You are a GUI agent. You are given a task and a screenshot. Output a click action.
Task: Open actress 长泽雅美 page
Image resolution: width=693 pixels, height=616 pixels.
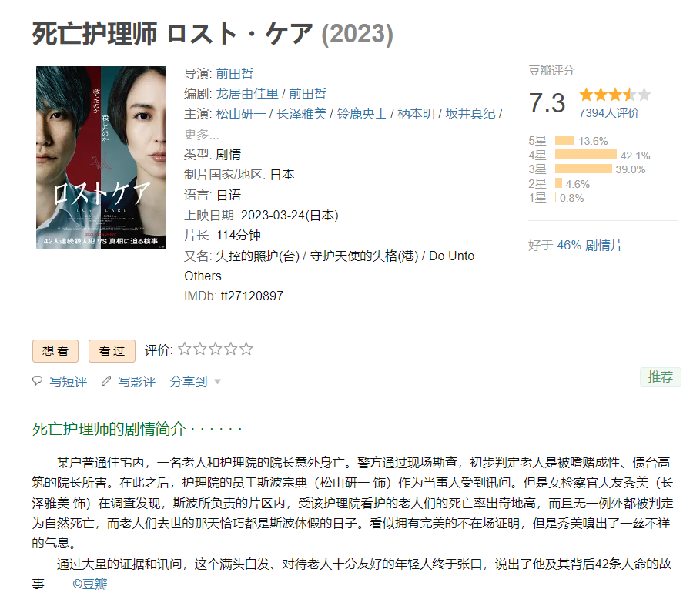(x=301, y=114)
